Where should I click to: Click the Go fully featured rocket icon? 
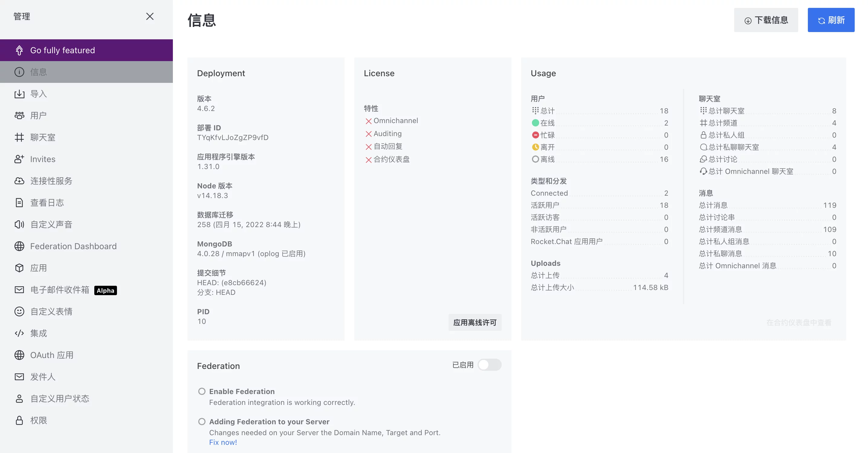click(x=19, y=50)
